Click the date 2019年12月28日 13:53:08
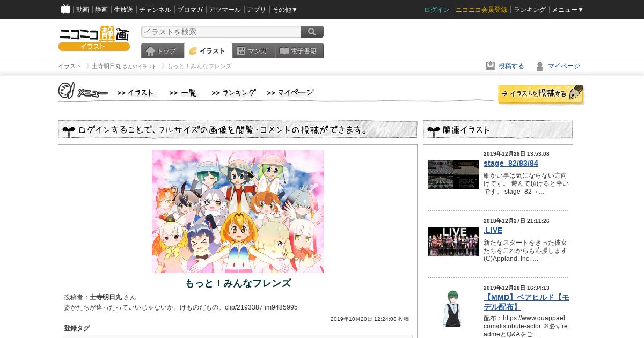Image resolution: width=644 pixels, height=338 pixels. pyautogui.click(x=516, y=153)
